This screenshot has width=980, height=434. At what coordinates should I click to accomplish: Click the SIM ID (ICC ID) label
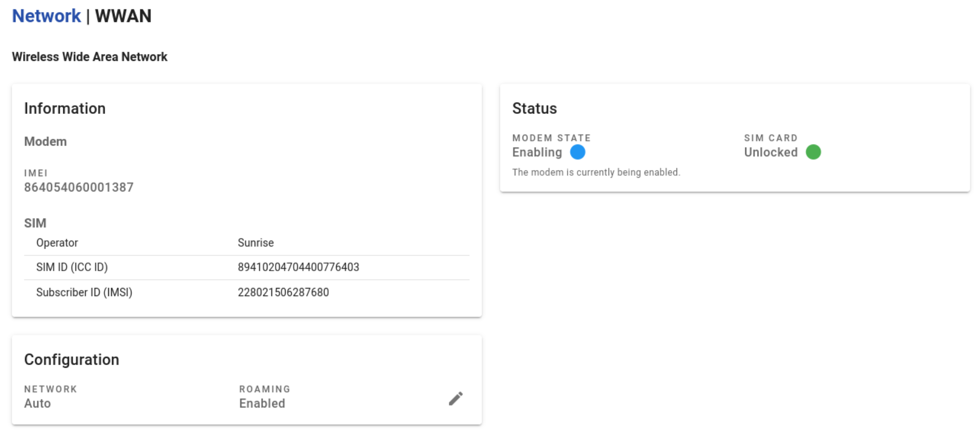pyautogui.click(x=72, y=267)
